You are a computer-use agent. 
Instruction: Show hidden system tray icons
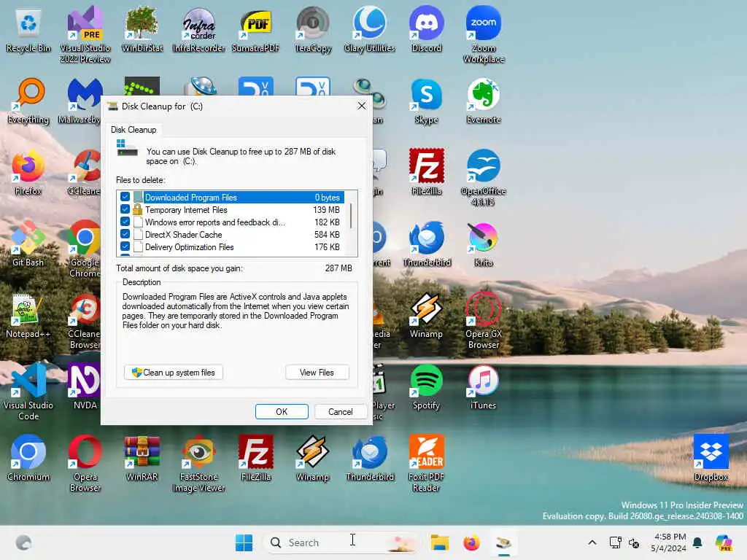[x=592, y=542]
